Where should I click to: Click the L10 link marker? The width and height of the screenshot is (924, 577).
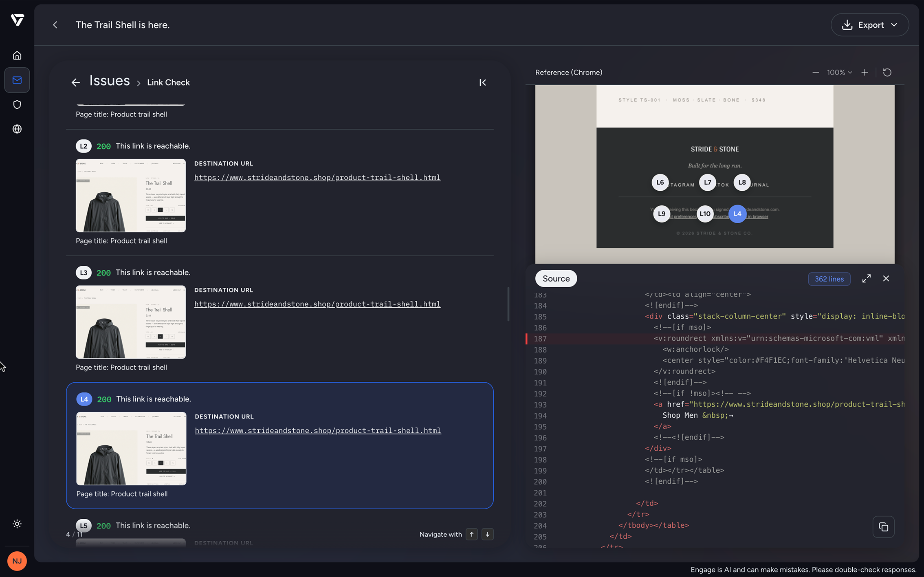click(705, 214)
